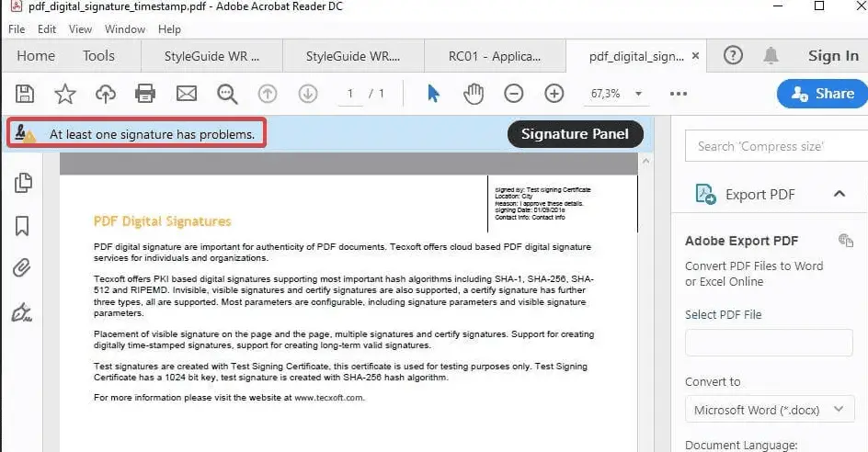Show the attachments paperclip panel

coord(23,268)
